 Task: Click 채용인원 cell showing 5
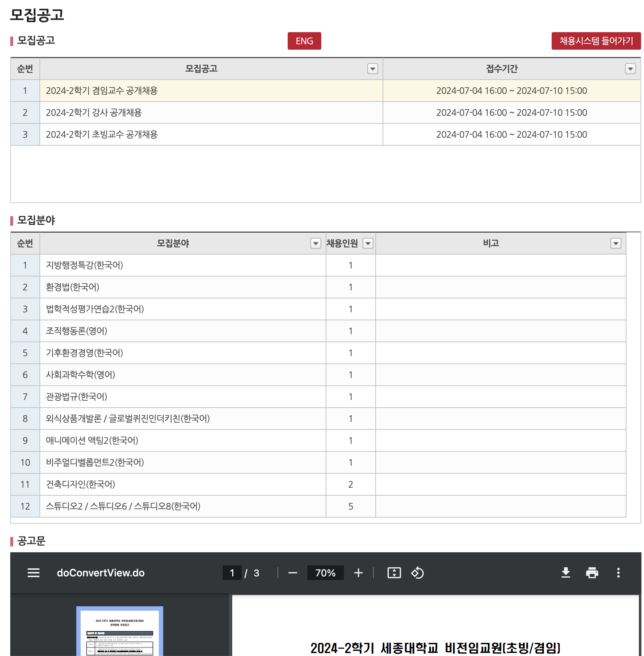(351, 506)
